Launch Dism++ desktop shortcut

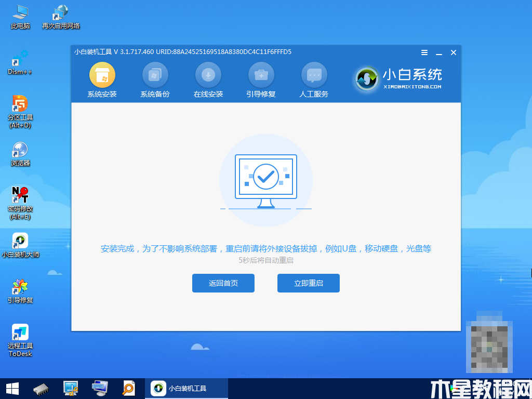click(x=20, y=62)
